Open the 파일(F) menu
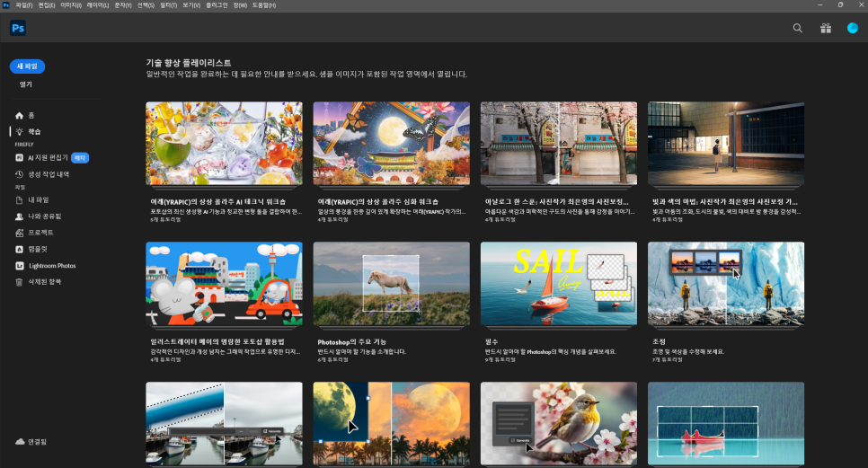Viewport: 868px width, 468px height. pyautogui.click(x=23, y=5)
